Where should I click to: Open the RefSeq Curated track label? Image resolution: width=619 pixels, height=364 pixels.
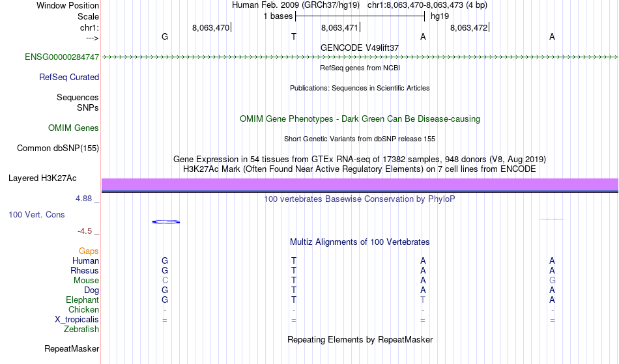68,77
